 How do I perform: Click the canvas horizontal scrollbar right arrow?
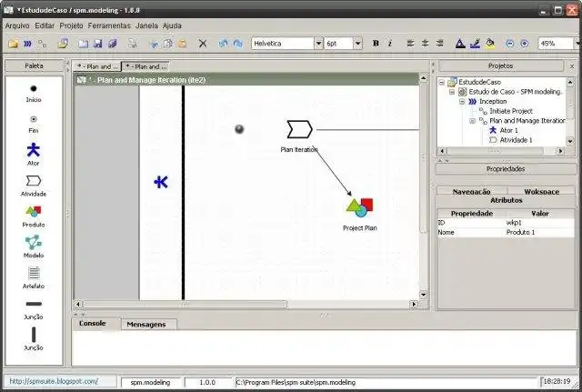tap(415, 304)
